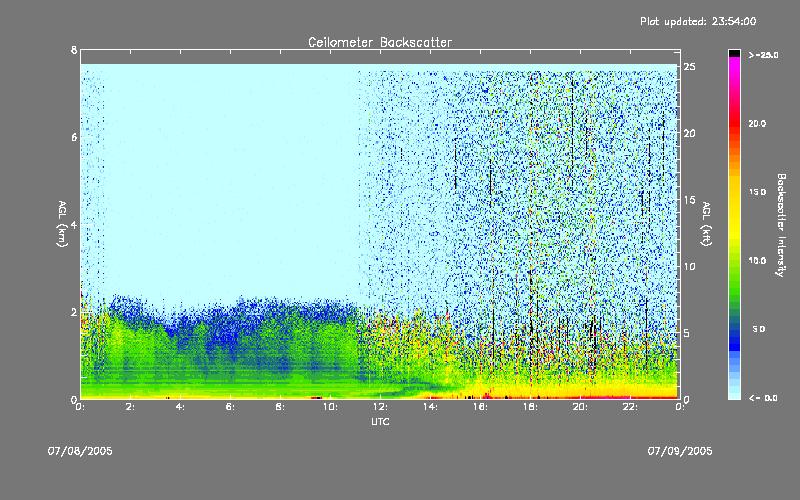Click the '10:' hour label on time axis
The width and height of the screenshot is (800, 500).
(x=331, y=407)
